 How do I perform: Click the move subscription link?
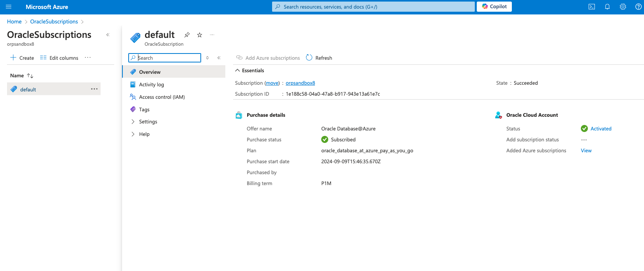[272, 83]
